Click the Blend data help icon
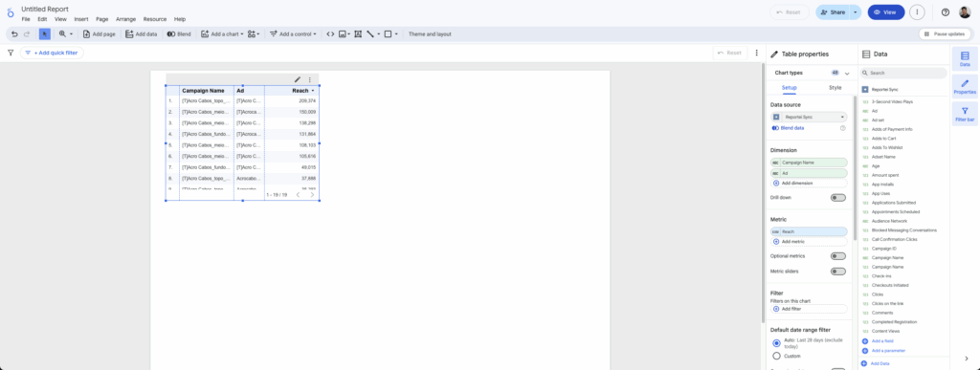The image size is (980, 370). pos(842,128)
